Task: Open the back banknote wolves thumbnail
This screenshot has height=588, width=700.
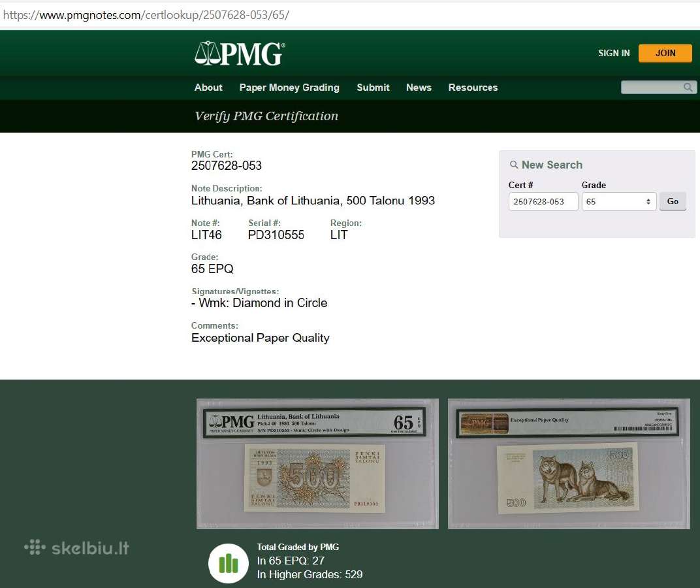Action: point(569,464)
